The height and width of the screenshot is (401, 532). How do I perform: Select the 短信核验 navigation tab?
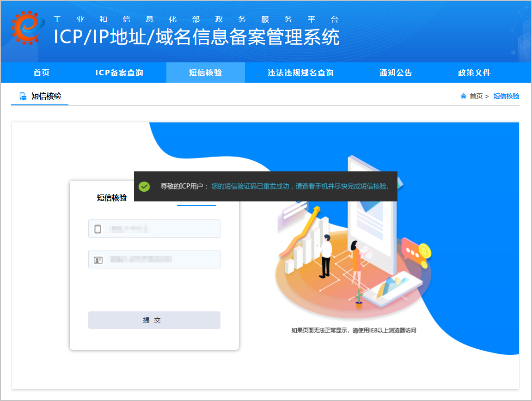click(x=206, y=73)
